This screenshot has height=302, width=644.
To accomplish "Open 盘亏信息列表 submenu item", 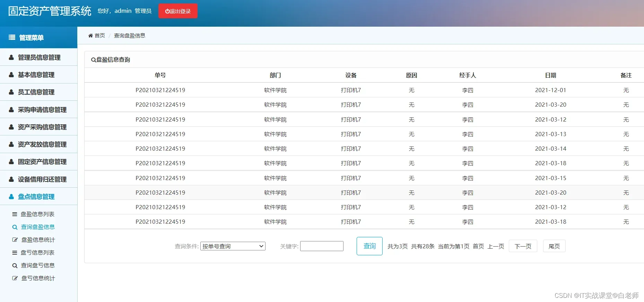I will pyautogui.click(x=37, y=253).
